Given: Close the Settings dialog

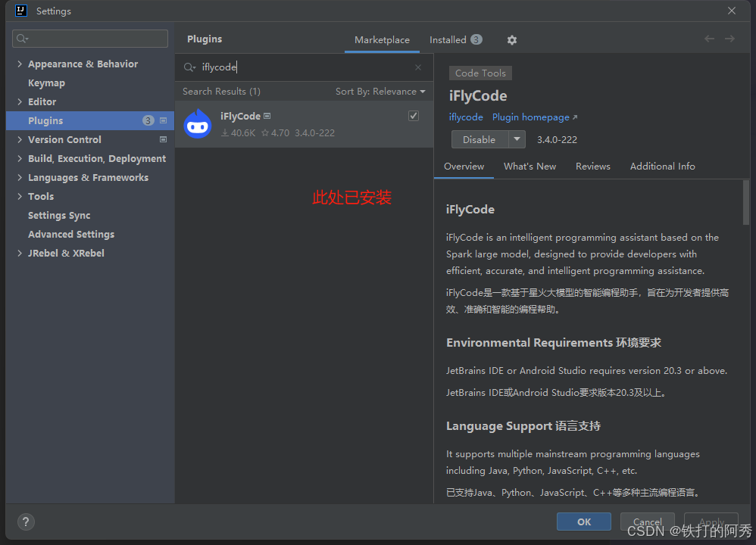Looking at the screenshot, I should (732, 11).
